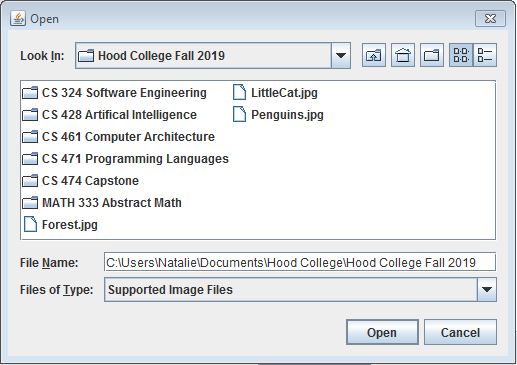Click the Up One Level icon
517x365 pixels.
374,55
